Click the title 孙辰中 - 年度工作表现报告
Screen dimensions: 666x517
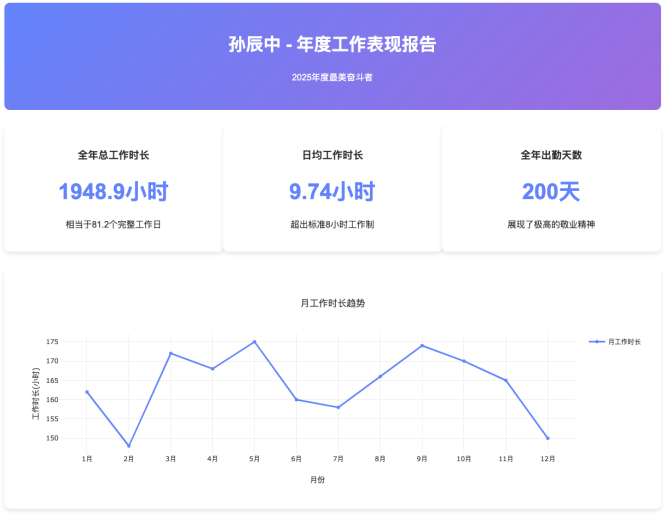coord(332,44)
